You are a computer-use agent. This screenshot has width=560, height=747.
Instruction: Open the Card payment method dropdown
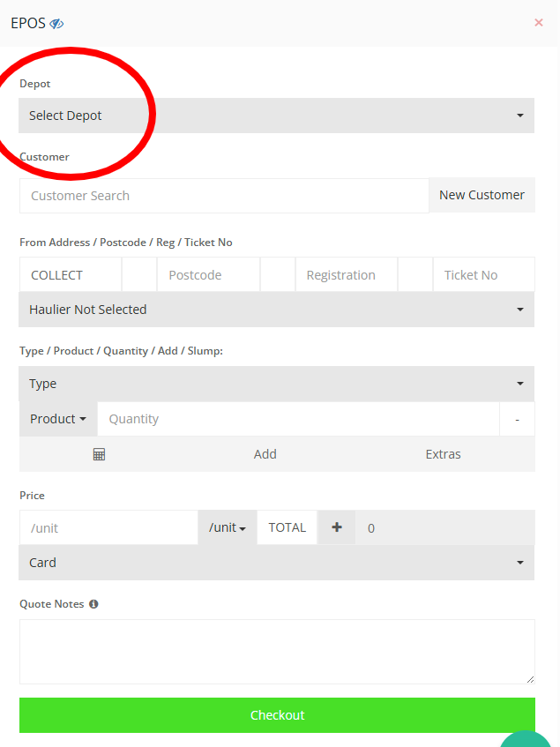click(x=276, y=563)
